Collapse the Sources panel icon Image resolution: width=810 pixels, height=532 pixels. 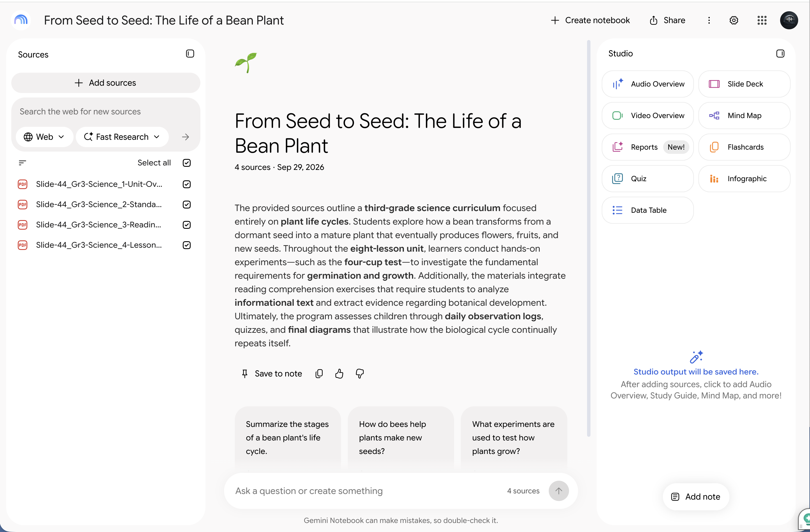[x=190, y=54]
